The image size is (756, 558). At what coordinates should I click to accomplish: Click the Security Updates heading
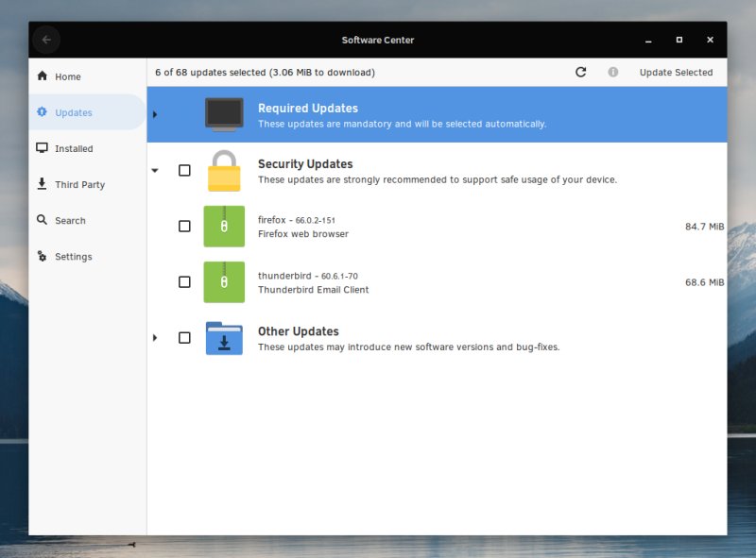click(305, 164)
